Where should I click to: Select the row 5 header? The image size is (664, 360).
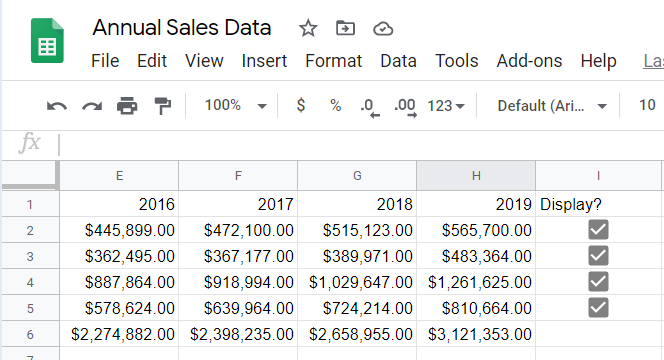coord(30,308)
